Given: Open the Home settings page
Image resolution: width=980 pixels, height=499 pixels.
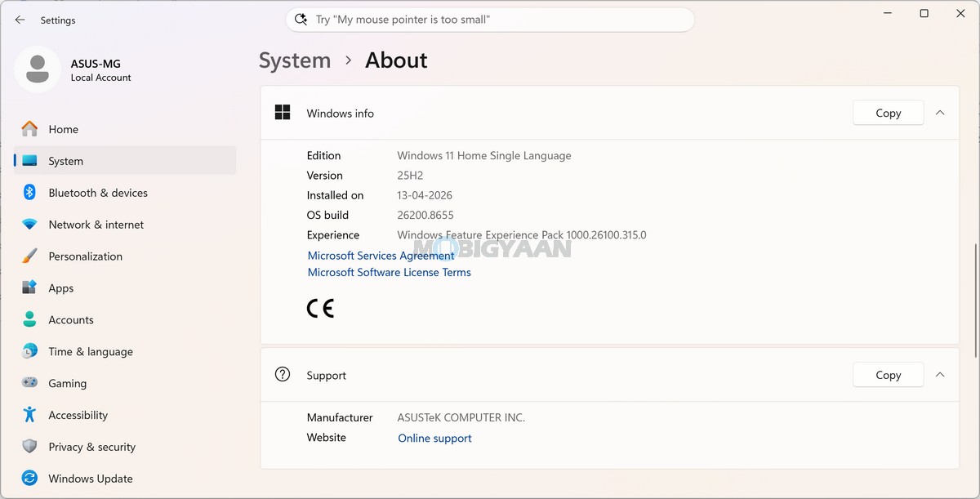Looking at the screenshot, I should pos(125,129).
